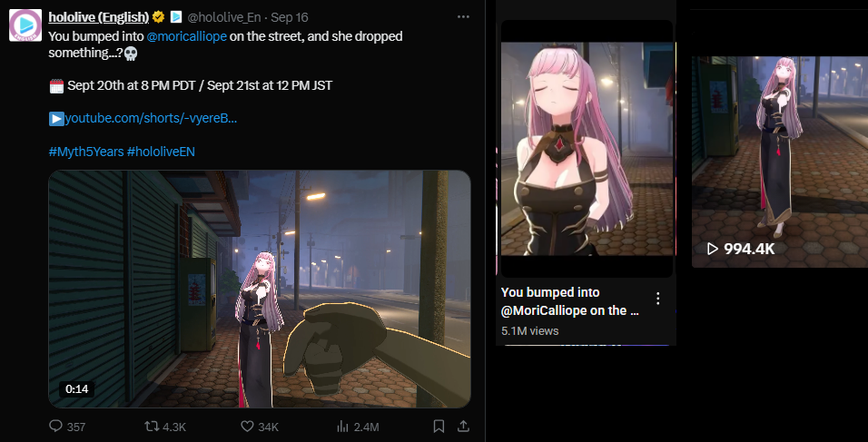
Task: Click the blue affiliate badge next to name
Action: (175, 17)
